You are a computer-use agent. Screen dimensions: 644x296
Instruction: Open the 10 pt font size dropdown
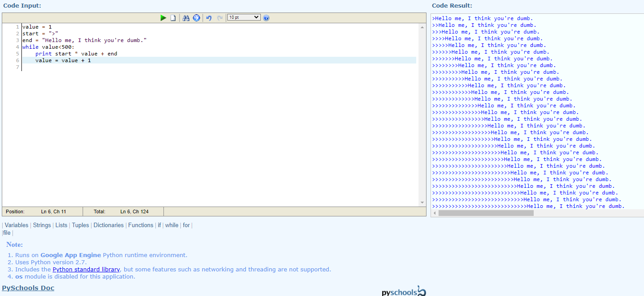click(243, 17)
